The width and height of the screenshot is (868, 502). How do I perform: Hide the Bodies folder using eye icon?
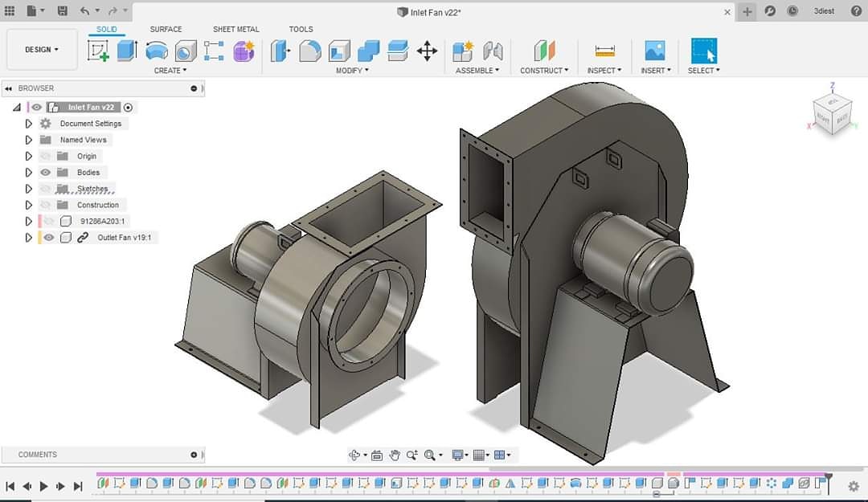point(46,173)
